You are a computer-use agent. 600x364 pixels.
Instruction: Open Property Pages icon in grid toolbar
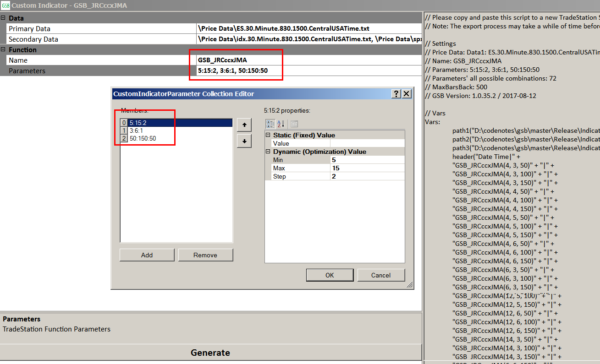pyautogui.click(x=294, y=124)
